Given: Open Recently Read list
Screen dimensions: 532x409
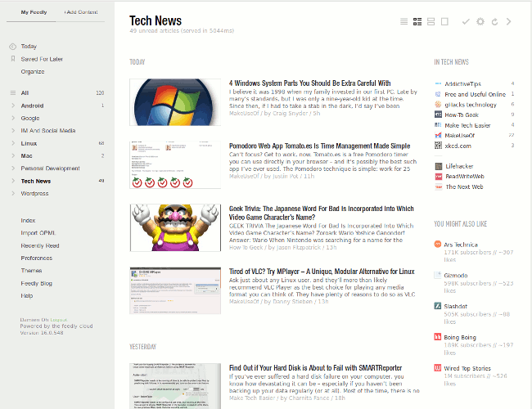Looking at the screenshot, I should 40,245.
